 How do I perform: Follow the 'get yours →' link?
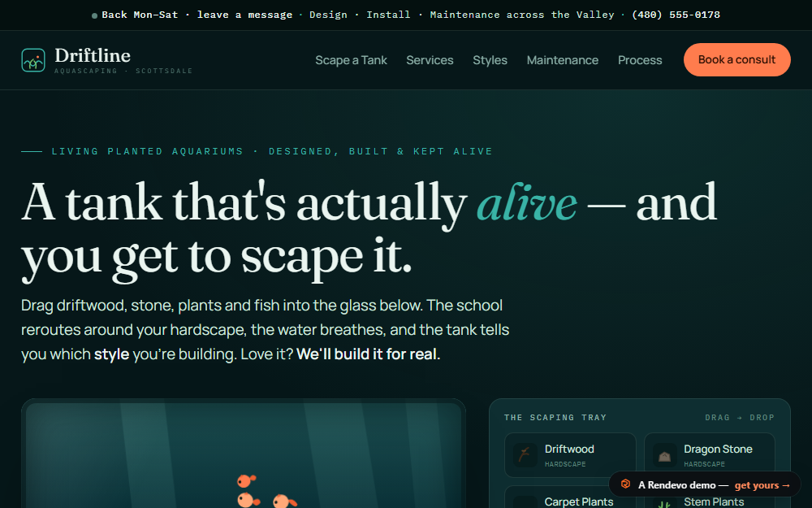[762, 485]
